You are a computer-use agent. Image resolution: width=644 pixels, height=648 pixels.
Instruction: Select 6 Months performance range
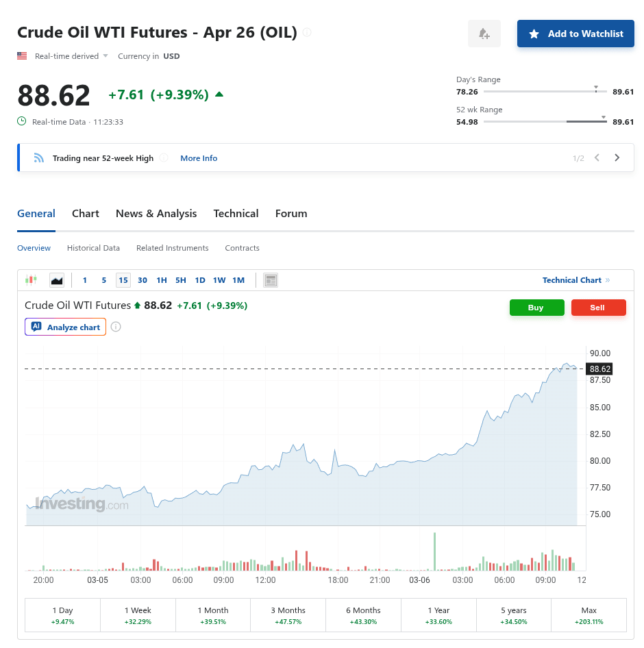coord(363,615)
